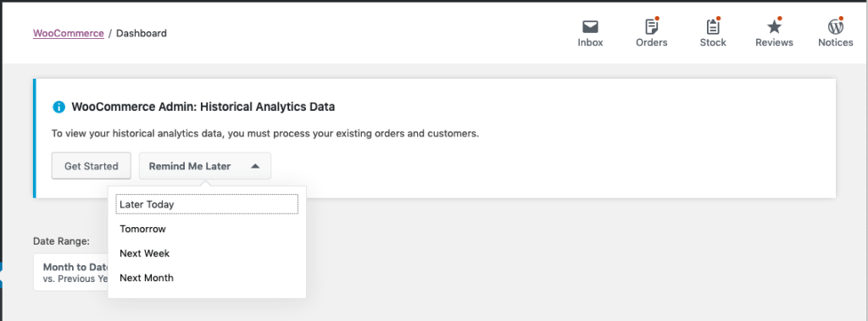Select Later Today from reminder menu

[207, 204]
